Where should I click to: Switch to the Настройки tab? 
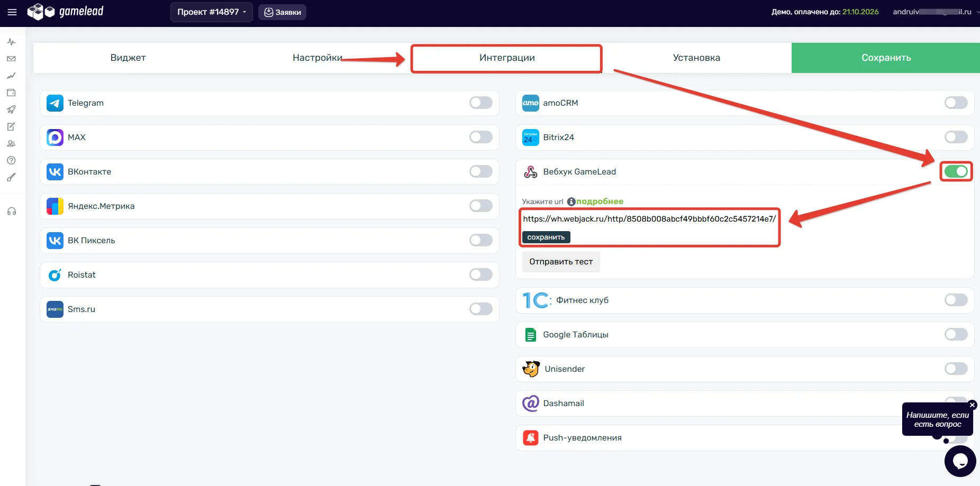(317, 58)
